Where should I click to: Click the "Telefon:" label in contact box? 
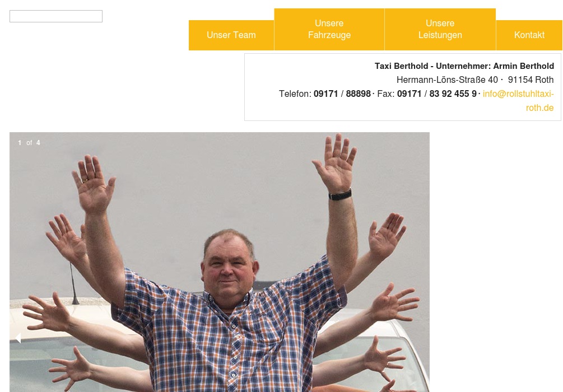[295, 94]
